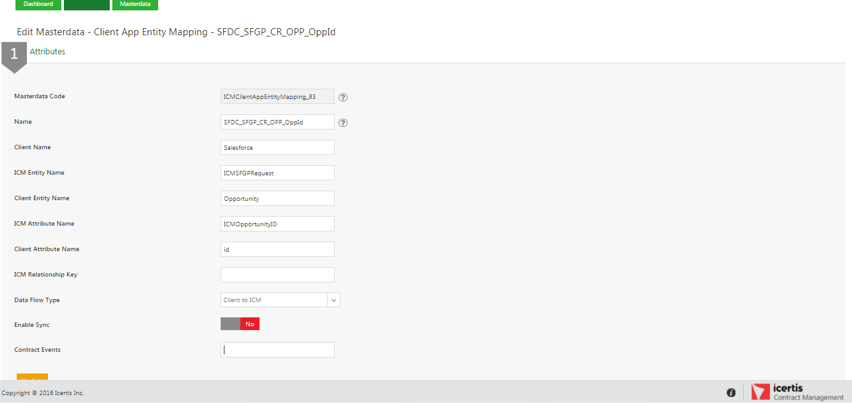Select the unlabeled dark green tab
The width and height of the screenshot is (852, 403).
pos(86,4)
